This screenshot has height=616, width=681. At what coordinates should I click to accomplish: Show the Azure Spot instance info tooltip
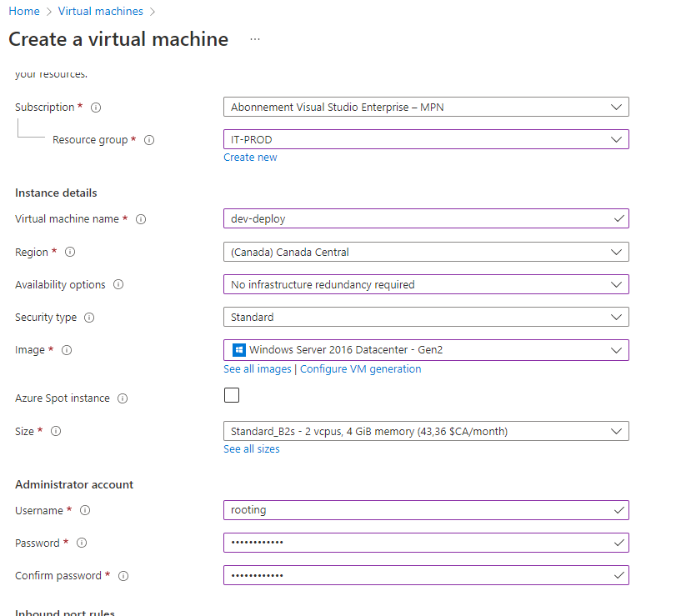click(123, 398)
